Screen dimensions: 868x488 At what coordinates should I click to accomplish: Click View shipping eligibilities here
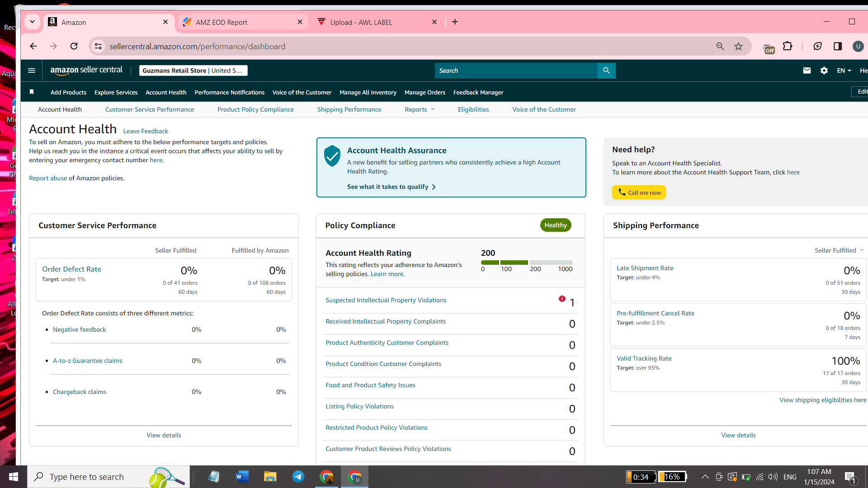(x=823, y=400)
